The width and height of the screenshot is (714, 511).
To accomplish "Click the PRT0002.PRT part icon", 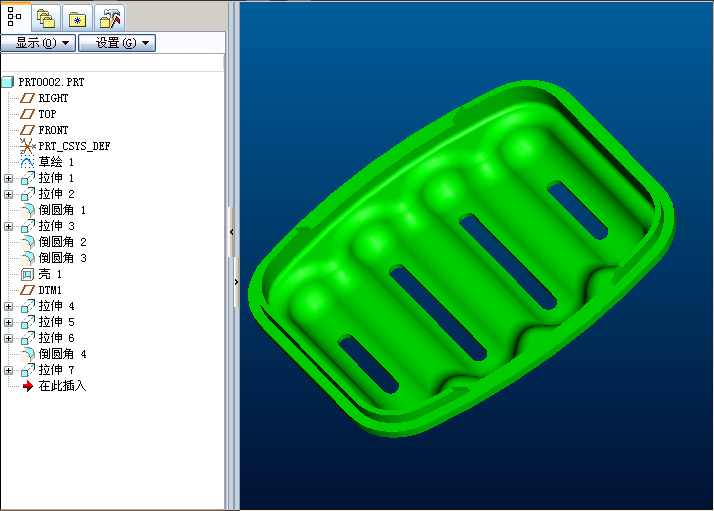I will click(8, 82).
